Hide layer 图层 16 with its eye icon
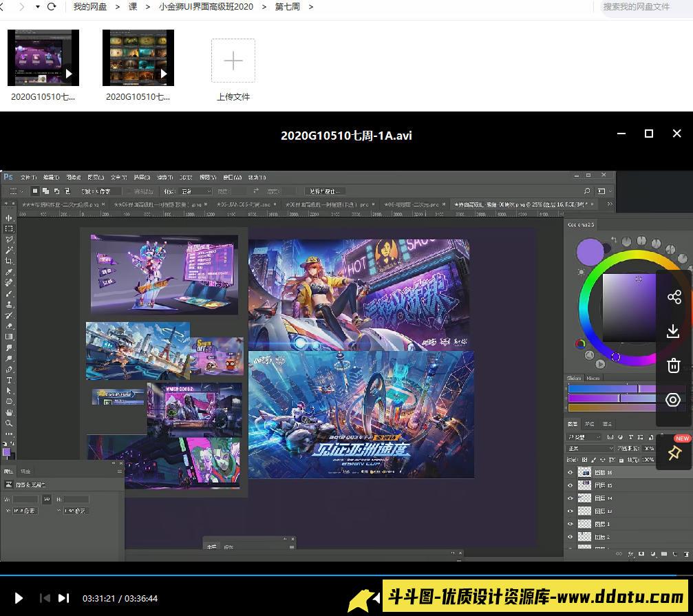 pos(570,472)
